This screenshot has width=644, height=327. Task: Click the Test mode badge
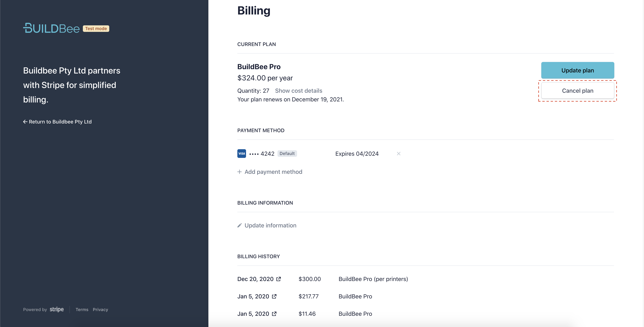point(96,29)
